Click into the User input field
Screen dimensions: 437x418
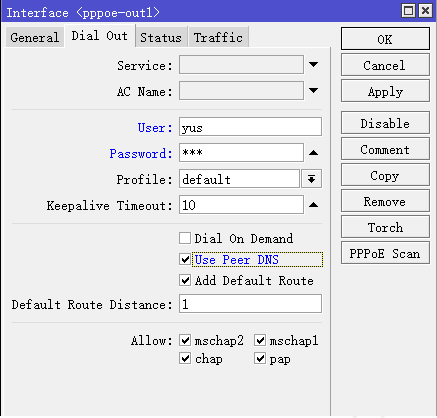[250, 127]
